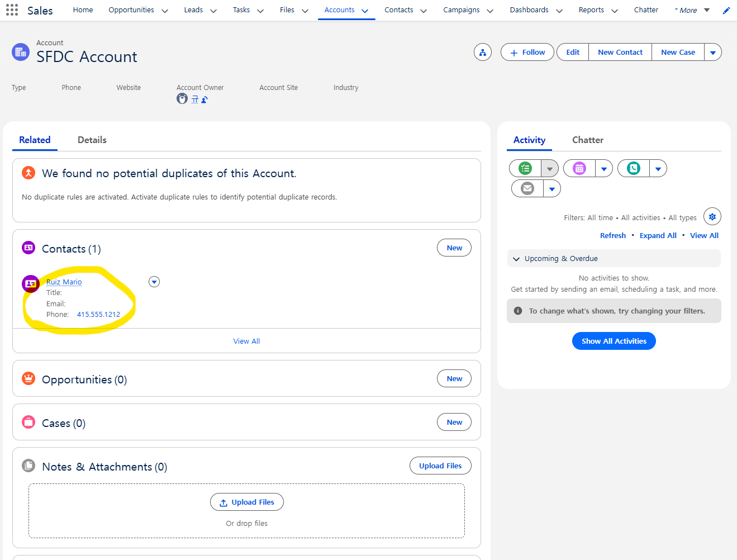Switch to the Chatter tab

[x=587, y=140]
